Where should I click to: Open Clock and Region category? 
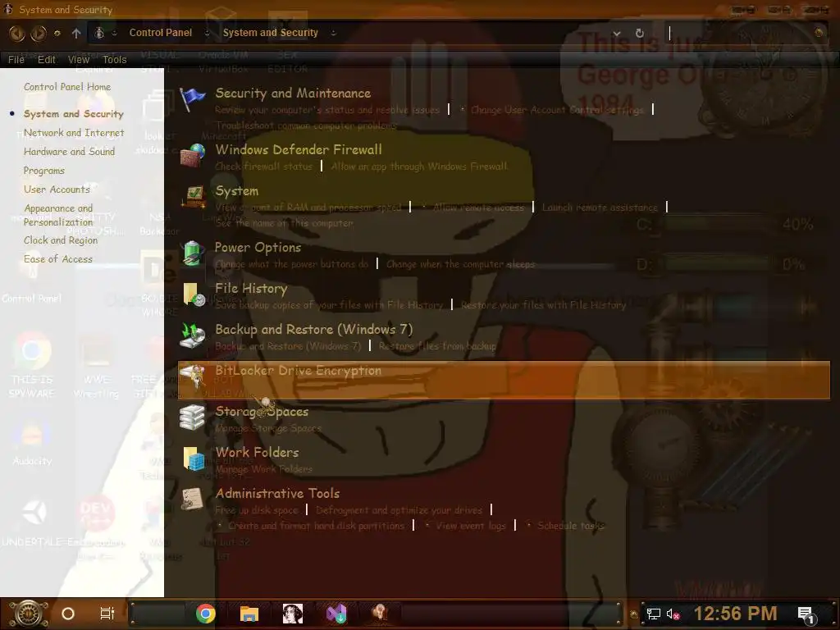coord(61,240)
